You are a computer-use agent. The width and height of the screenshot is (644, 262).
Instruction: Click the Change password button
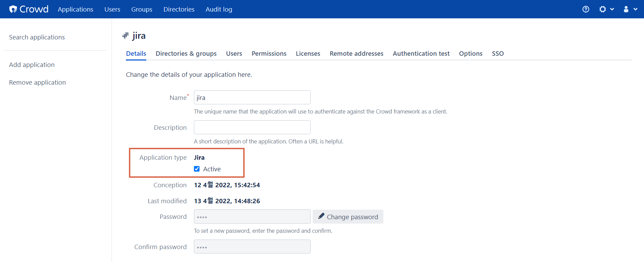click(348, 216)
